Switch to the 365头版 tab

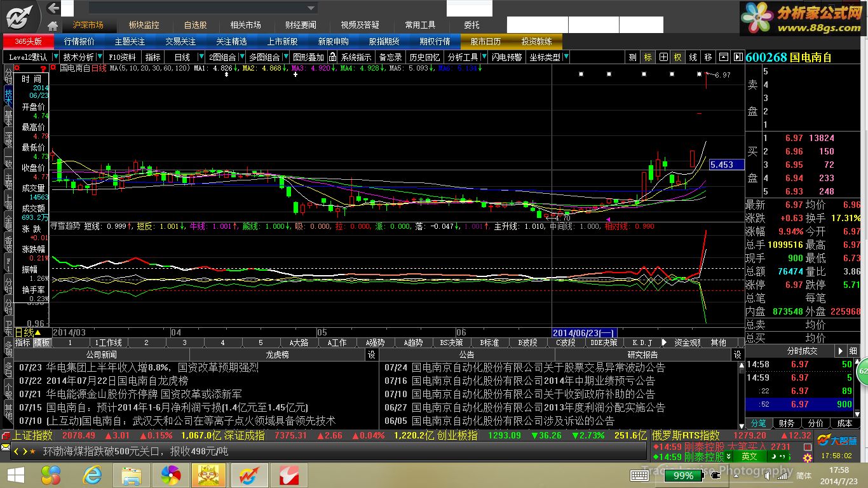click(27, 41)
